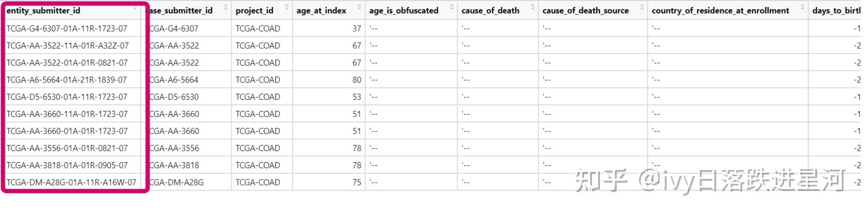Select the entity_submitter_id column header label
Screen dimensions: 868x219
(43, 10)
